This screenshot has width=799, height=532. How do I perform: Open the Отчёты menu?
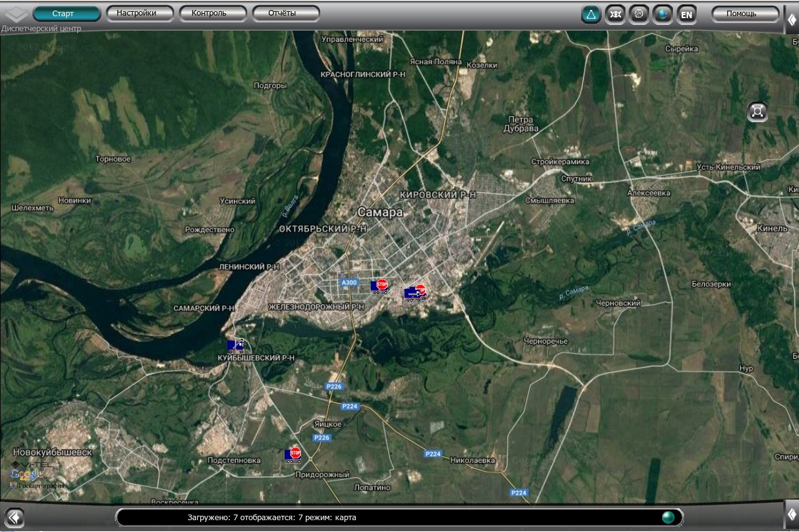(286, 13)
